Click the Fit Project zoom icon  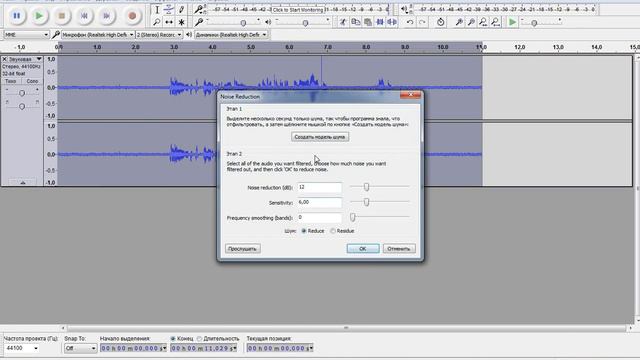pos(496,22)
